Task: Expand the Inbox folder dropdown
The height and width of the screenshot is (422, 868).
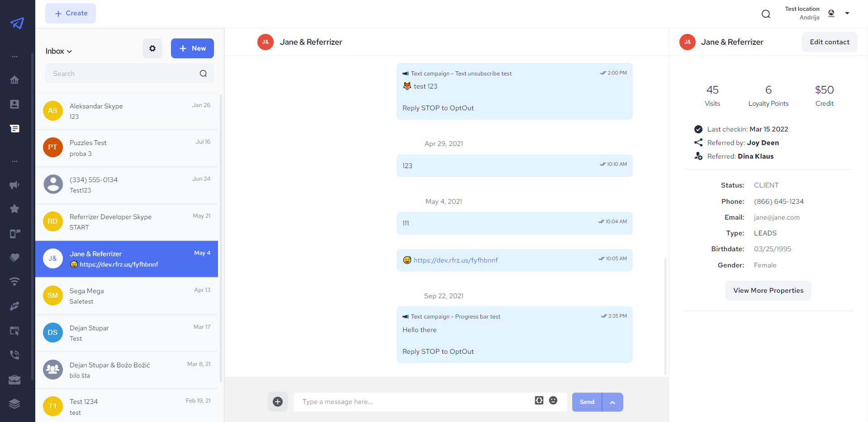Action: click(x=58, y=51)
